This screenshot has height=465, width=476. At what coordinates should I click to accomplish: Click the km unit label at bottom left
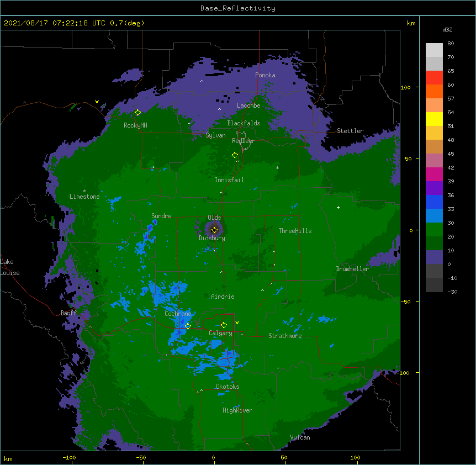tap(8, 458)
